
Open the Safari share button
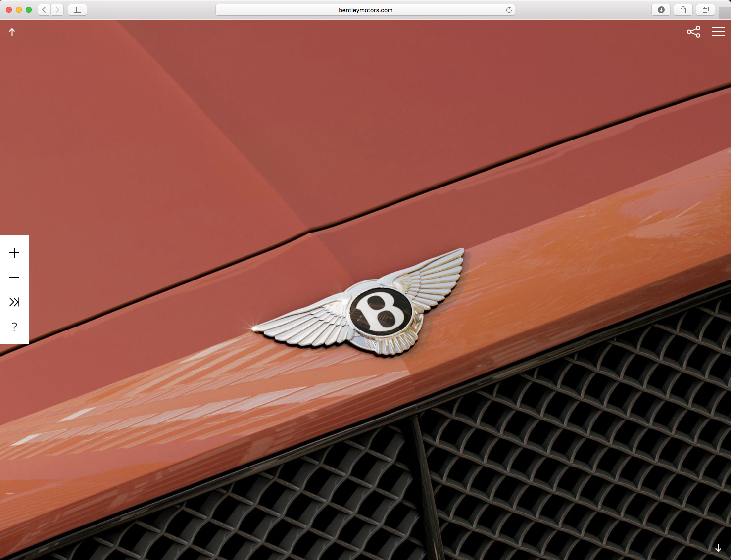click(x=683, y=10)
